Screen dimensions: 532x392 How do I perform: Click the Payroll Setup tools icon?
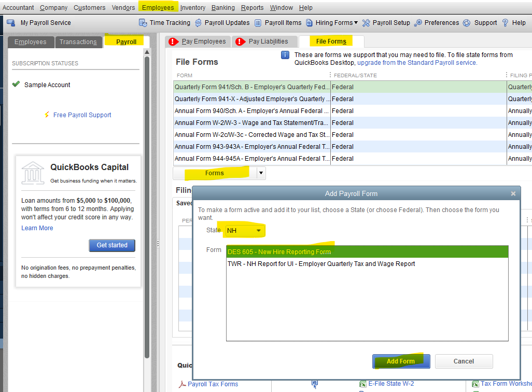click(x=366, y=23)
